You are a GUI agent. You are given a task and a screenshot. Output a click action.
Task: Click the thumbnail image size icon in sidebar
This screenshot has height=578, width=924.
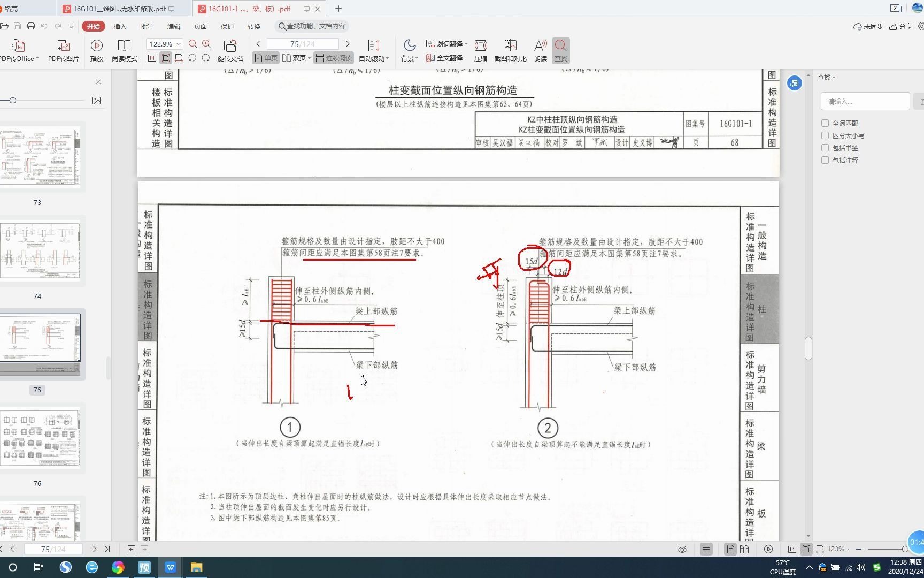96,101
